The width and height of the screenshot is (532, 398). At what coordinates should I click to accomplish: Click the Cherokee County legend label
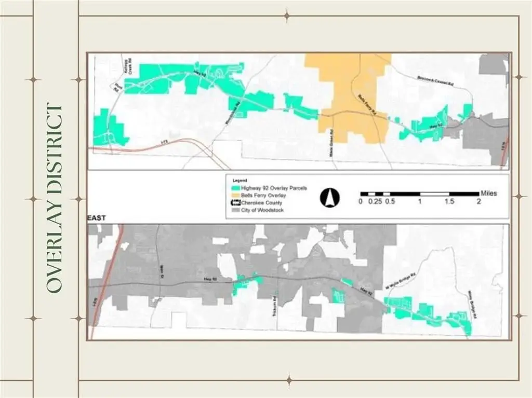pos(261,202)
